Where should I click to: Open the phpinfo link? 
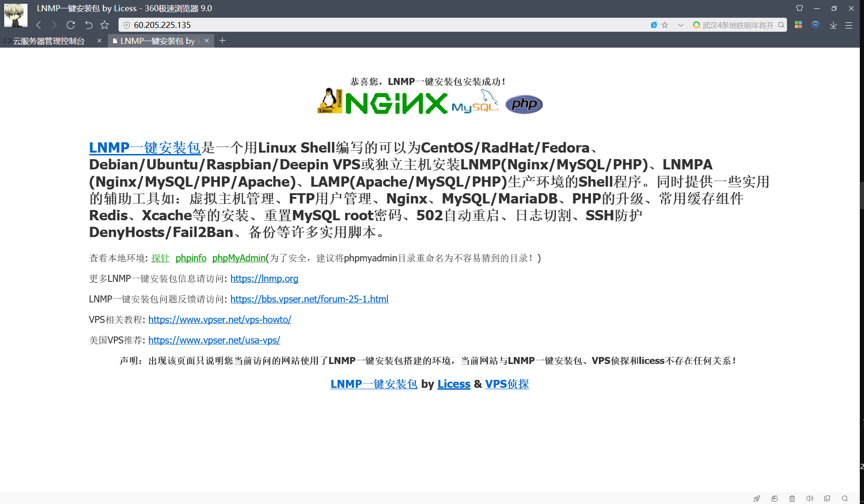tap(191, 258)
